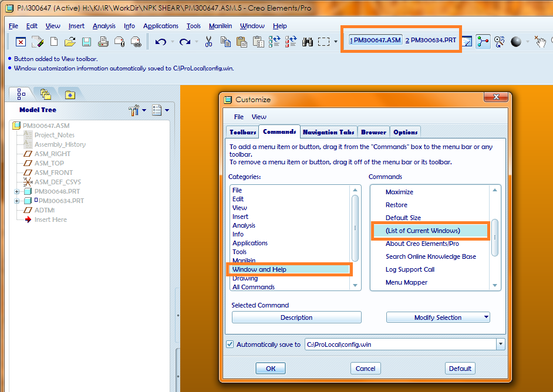Click the orient mode icon
Image resolution: width=553 pixels, height=392 pixels.
point(500,42)
